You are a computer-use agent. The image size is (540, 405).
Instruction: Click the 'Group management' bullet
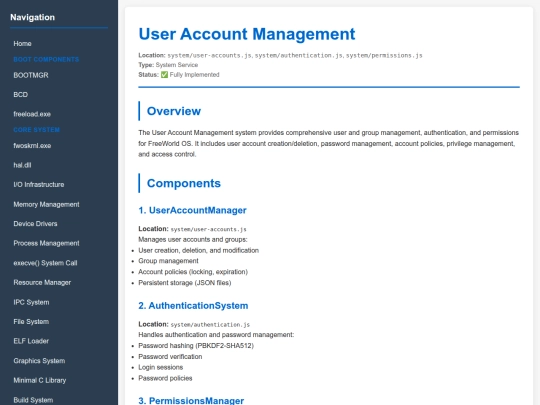pos(168,261)
